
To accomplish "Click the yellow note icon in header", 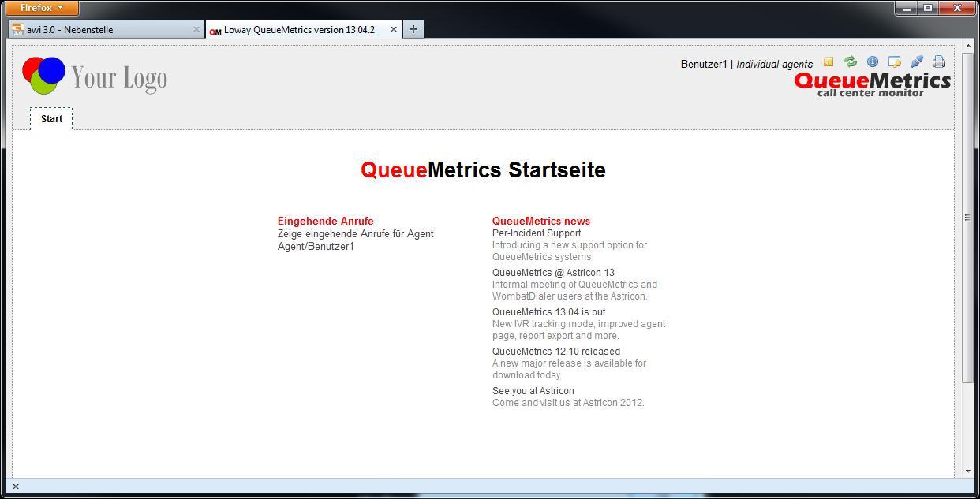I will (829, 61).
